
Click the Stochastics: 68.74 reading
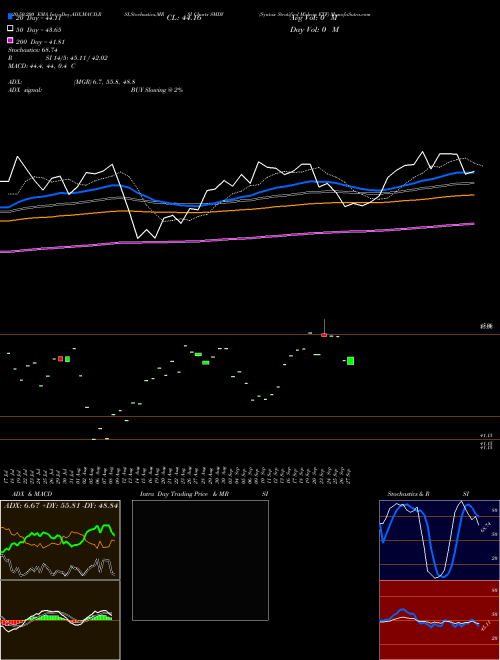point(33,50)
